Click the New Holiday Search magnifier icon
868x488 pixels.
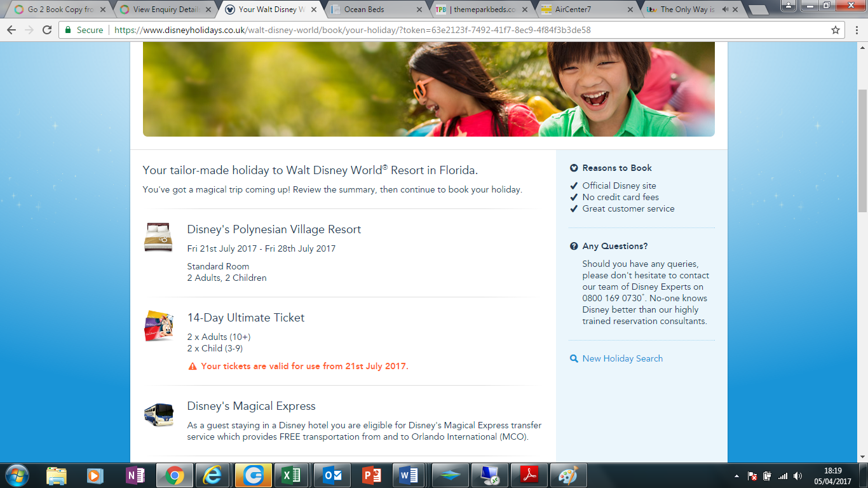574,359
